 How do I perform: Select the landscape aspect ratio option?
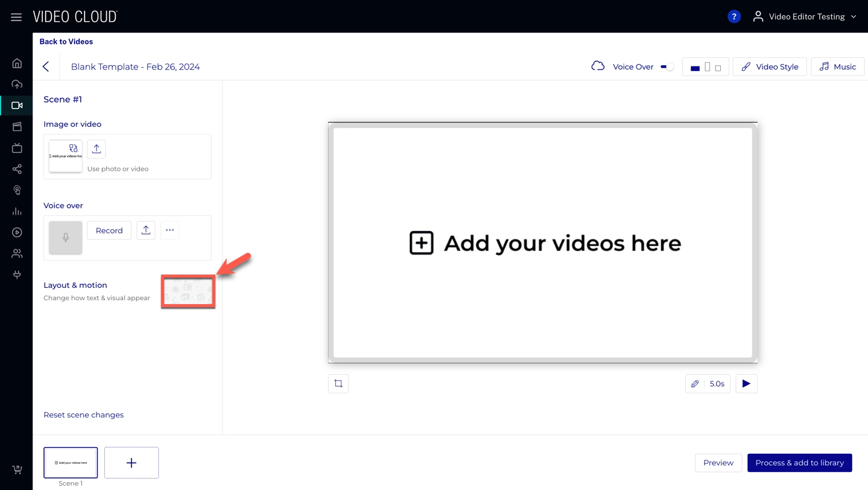[695, 68]
